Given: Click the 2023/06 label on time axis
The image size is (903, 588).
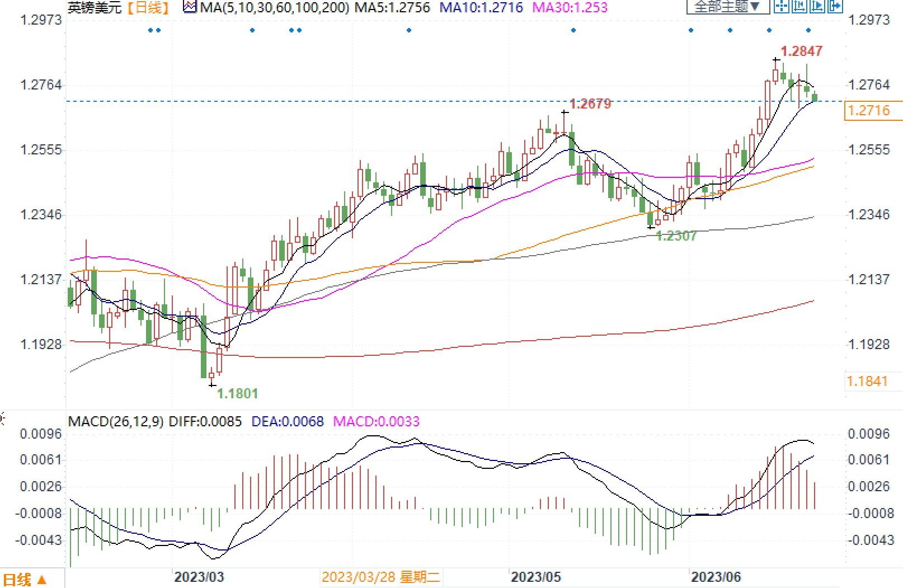Looking at the screenshot, I should [x=717, y=577].
